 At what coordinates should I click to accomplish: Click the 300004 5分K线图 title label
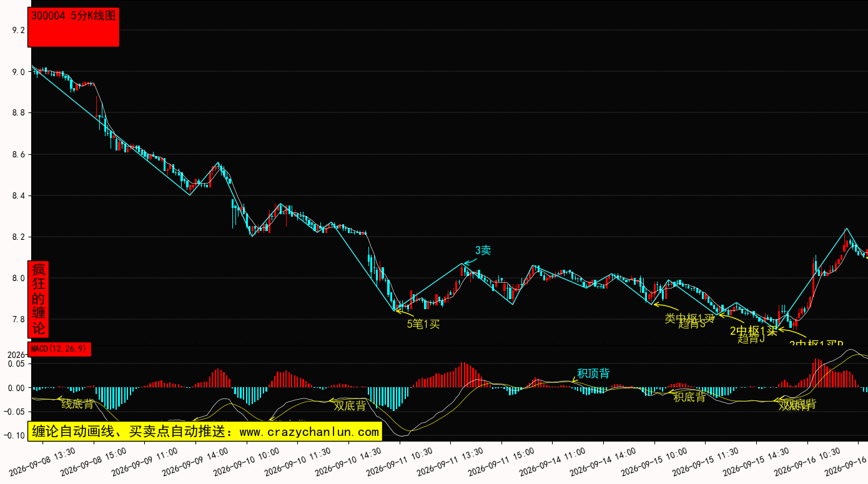pyautogui.click(x=74, y=17)
